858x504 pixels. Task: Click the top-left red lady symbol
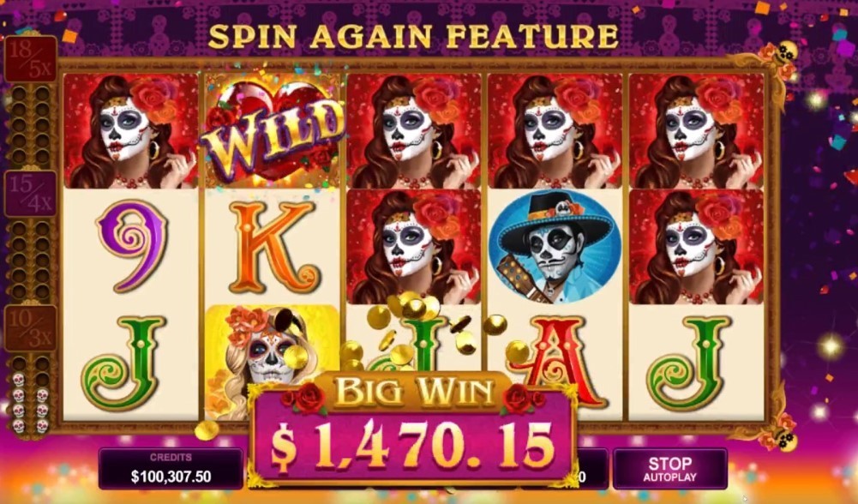coord(131,131)
